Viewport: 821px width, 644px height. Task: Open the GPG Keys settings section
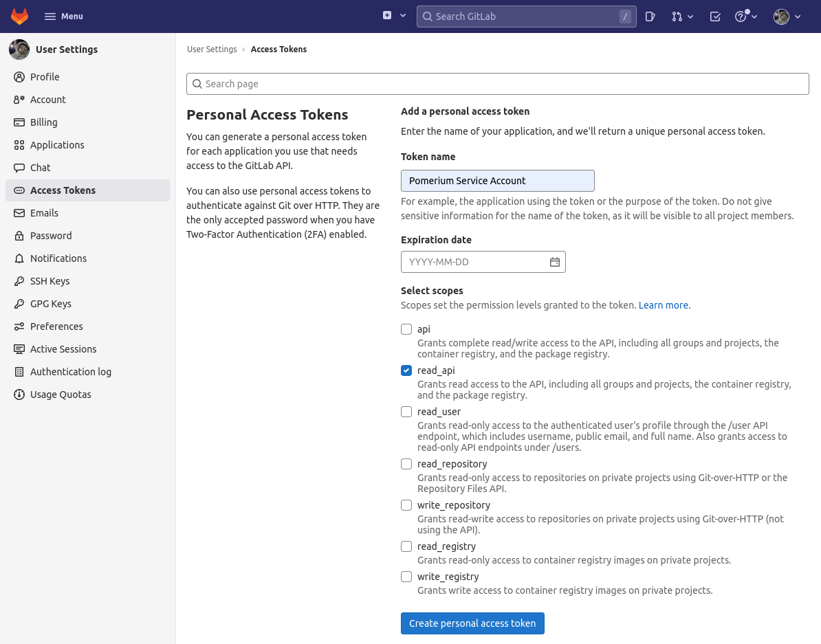pos(52,303)
